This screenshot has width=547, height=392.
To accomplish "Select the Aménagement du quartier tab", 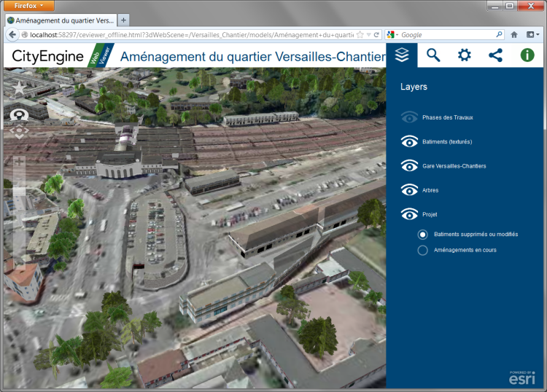I will point(61,20).
